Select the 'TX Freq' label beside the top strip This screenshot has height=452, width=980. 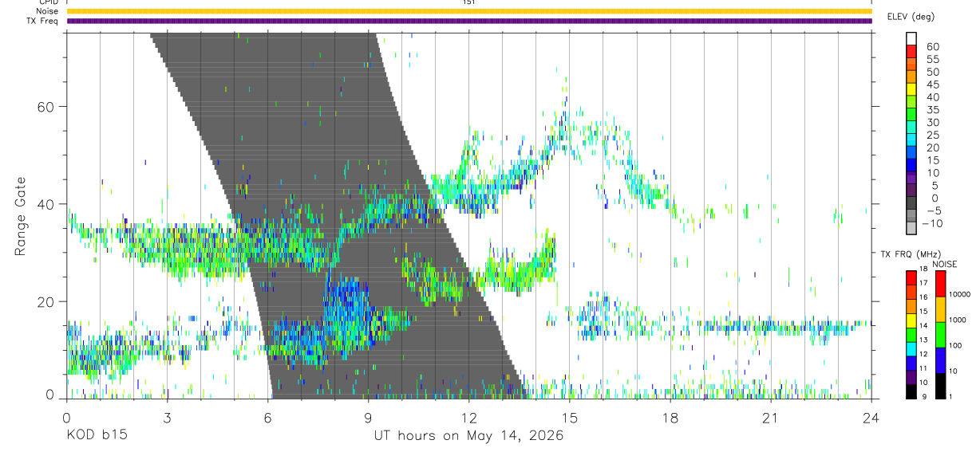(x=44, y=21)
